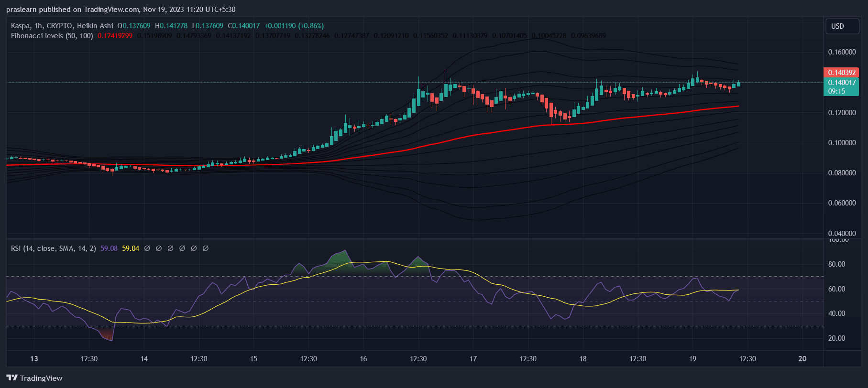Click the last ∅ symbol in RSI legend

[x=206, y=248]
